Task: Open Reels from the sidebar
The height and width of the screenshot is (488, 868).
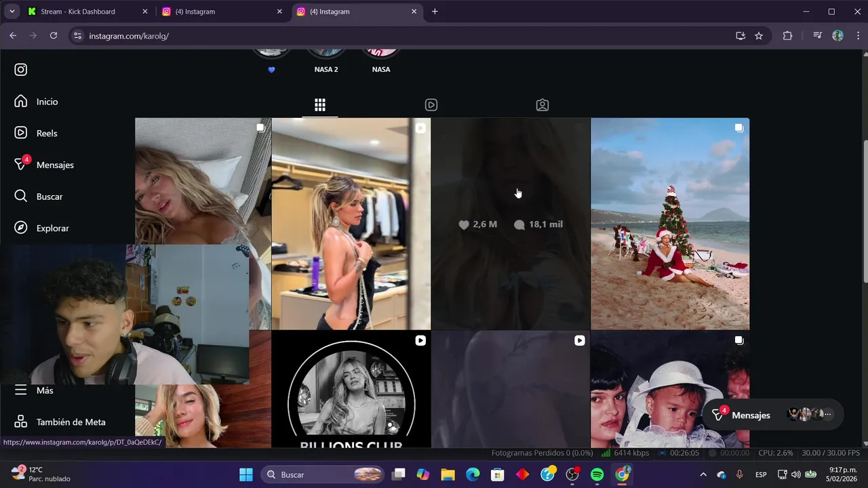Action: pyautogui.click(x=37, y=133)
